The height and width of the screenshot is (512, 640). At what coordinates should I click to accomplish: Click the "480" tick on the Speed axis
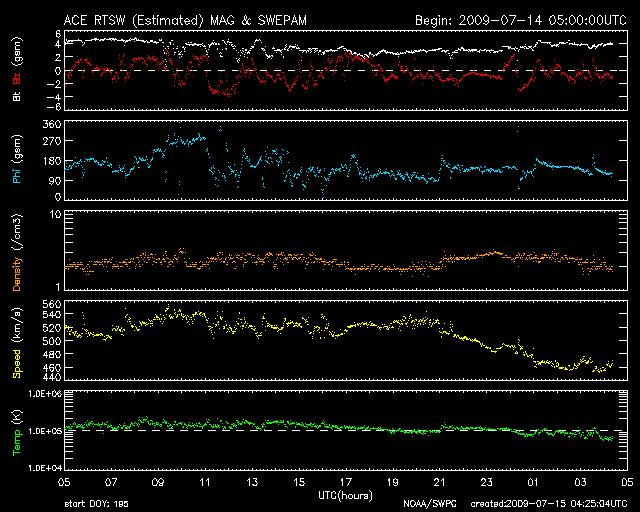click(x=52, y=354)
